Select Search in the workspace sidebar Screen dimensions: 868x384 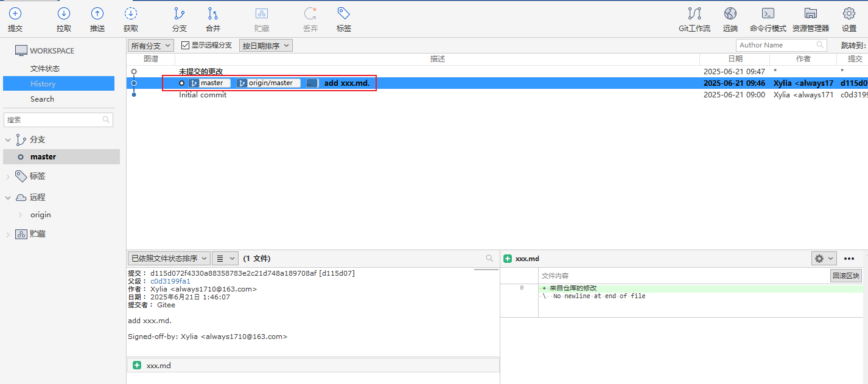click(42, 99)
